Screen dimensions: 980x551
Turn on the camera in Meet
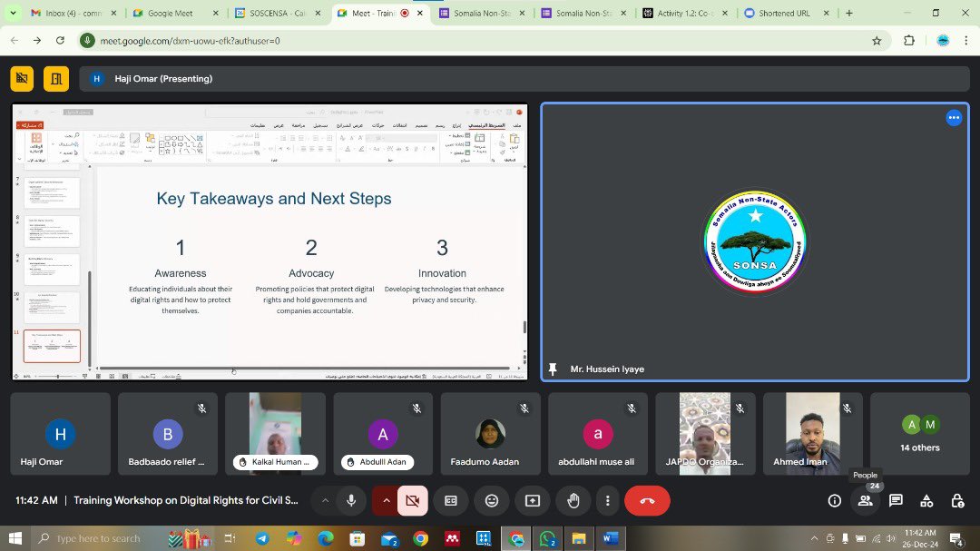tap(413, 500)
